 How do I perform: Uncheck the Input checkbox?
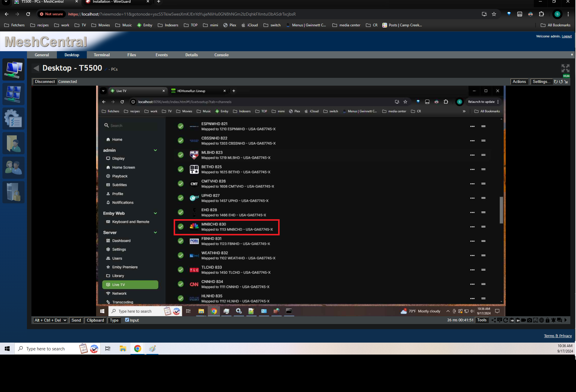click(127, 320)
